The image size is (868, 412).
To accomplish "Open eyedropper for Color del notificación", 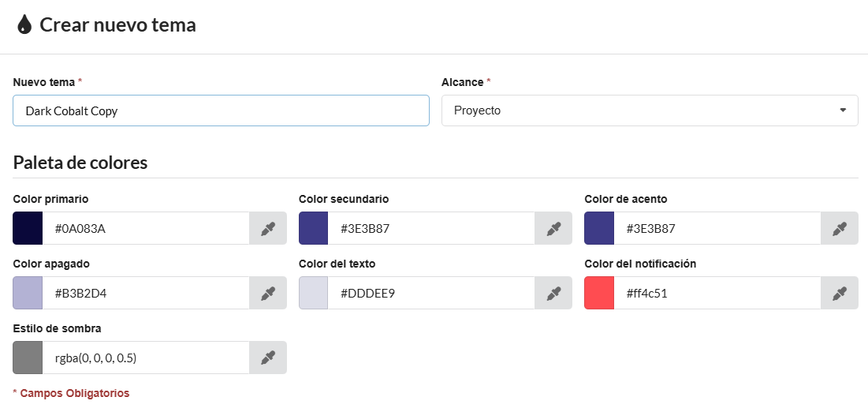I will [x=839, y=293].
